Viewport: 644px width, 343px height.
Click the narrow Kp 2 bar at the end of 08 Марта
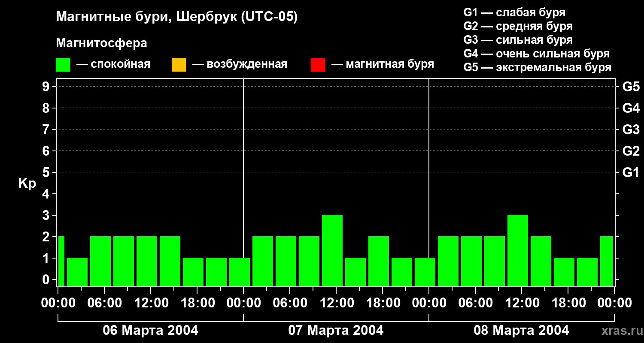coord(607,261)
